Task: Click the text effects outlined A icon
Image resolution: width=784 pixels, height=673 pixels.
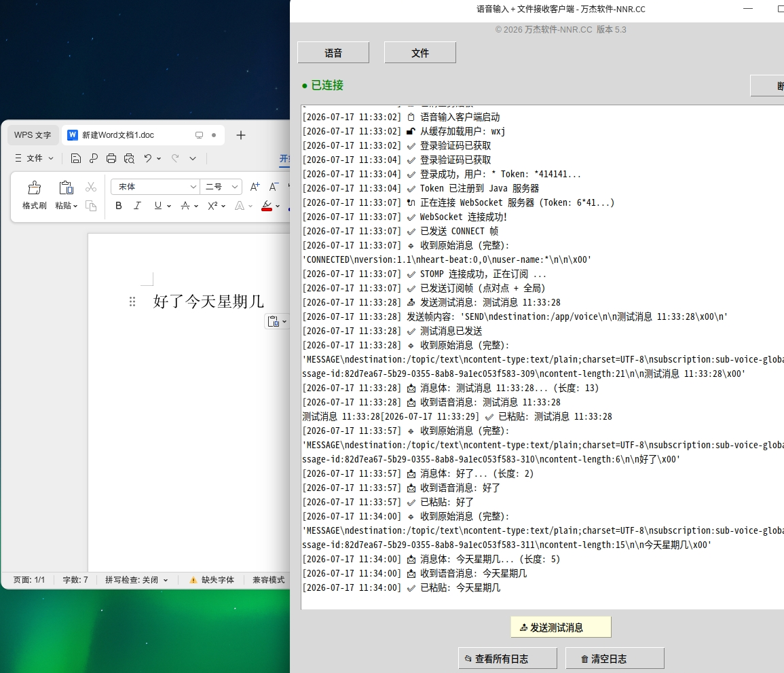Action: [240, 206]
